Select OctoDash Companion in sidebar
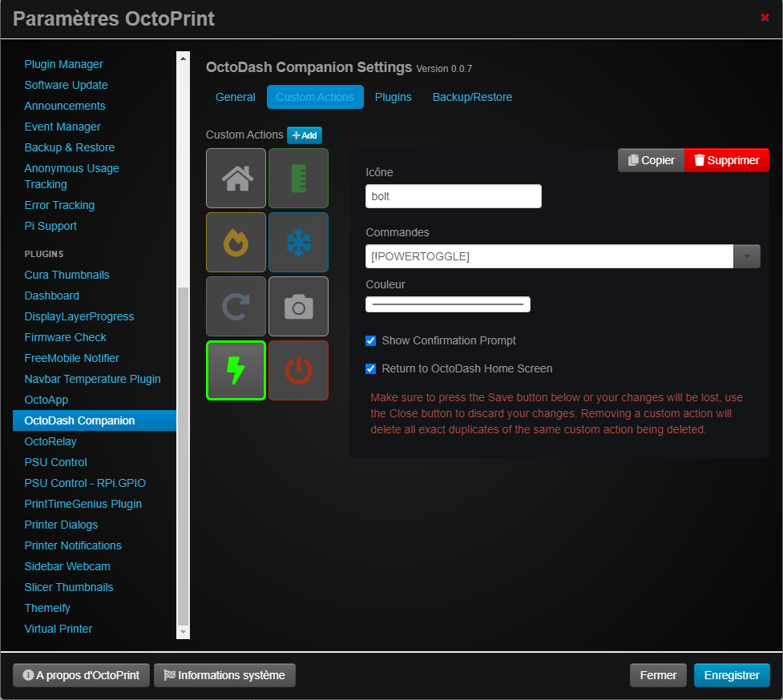This screenshot has width=783, height=700. [95, 420]
